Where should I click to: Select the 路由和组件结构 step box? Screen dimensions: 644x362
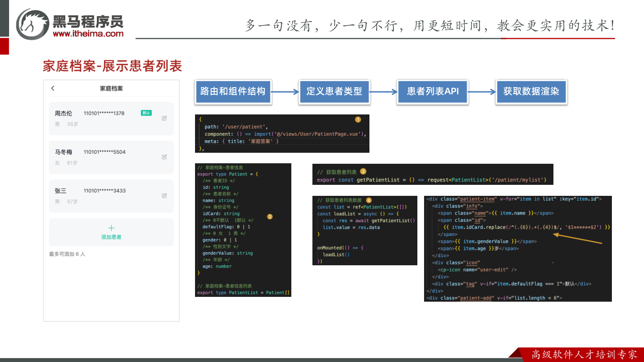pyautogui.click(x=233, y=91)
